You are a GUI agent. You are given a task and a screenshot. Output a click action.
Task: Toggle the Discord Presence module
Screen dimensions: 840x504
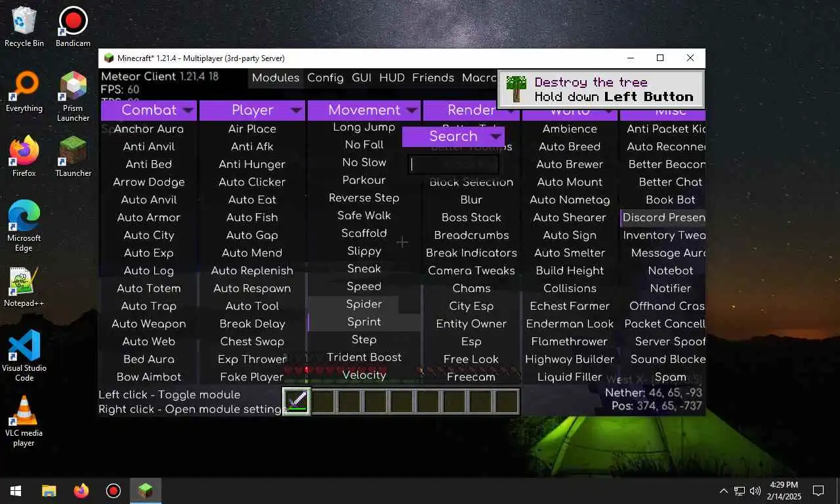pos(663,218)
